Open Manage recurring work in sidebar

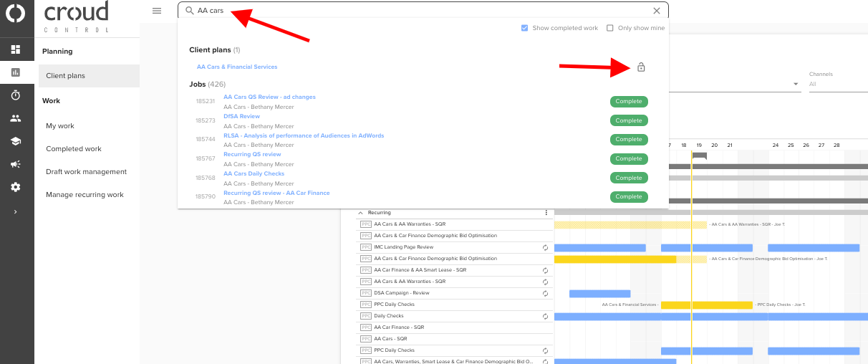pyautogui.click(x=85, y=195)
